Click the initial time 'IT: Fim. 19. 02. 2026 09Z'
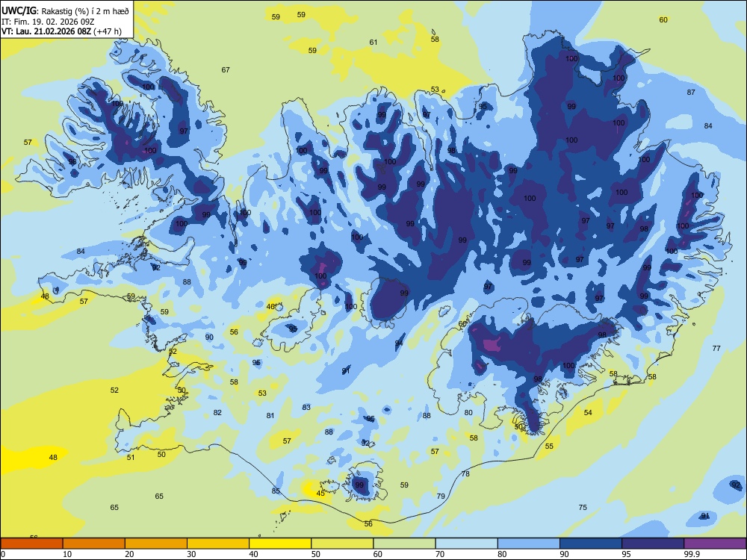The height and width of the screenshot is (560, 747). coord(48,22)
